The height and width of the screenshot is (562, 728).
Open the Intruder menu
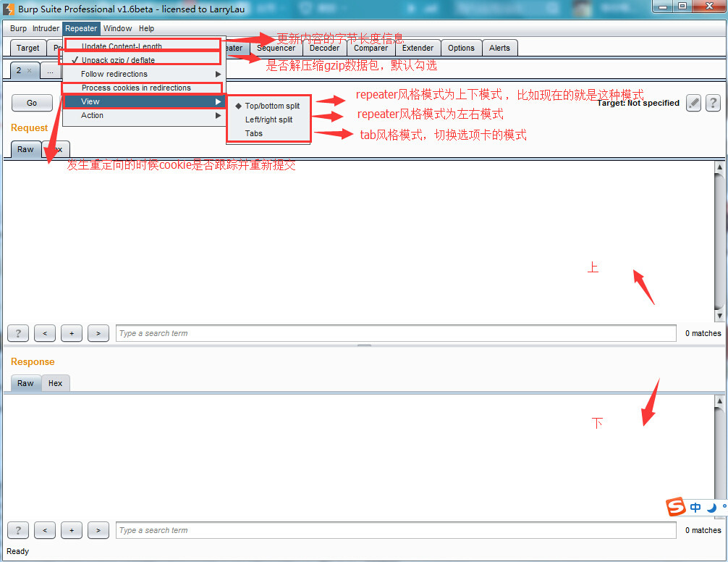coord(46,28)
